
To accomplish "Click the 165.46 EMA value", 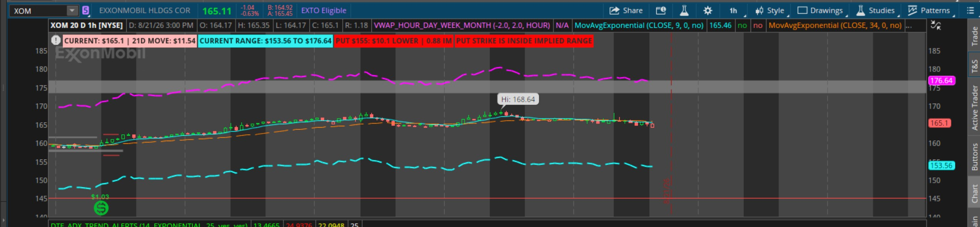I will [720, 25].
